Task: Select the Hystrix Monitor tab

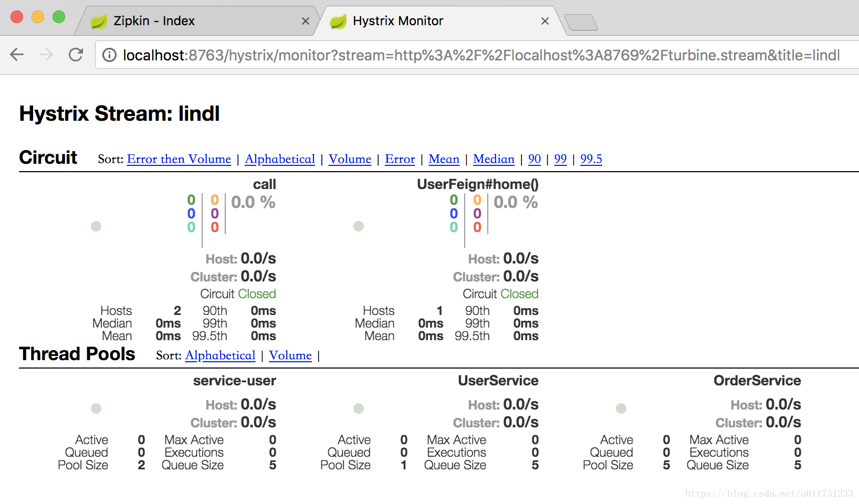Action: click(x=439, y=21)
